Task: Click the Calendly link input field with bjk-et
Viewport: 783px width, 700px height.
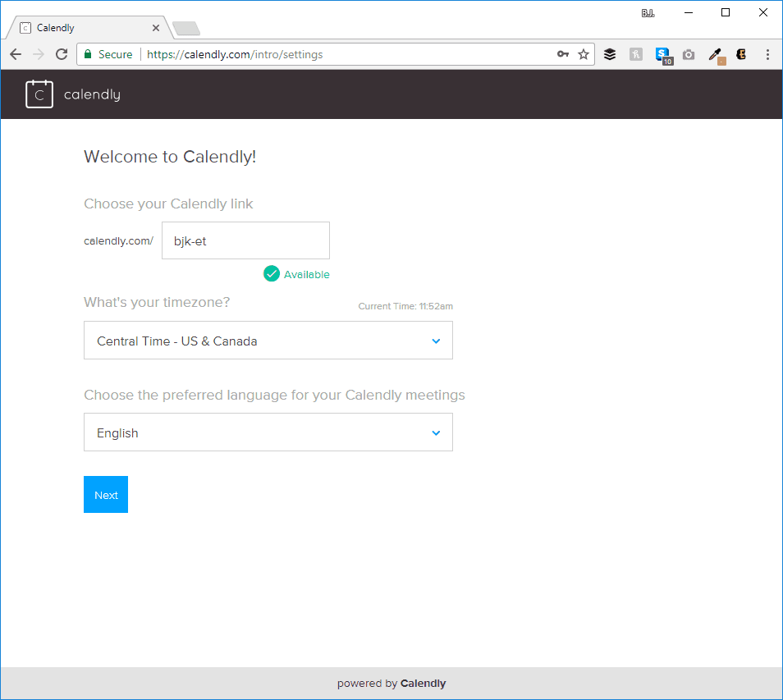Action: coord(245,240)
